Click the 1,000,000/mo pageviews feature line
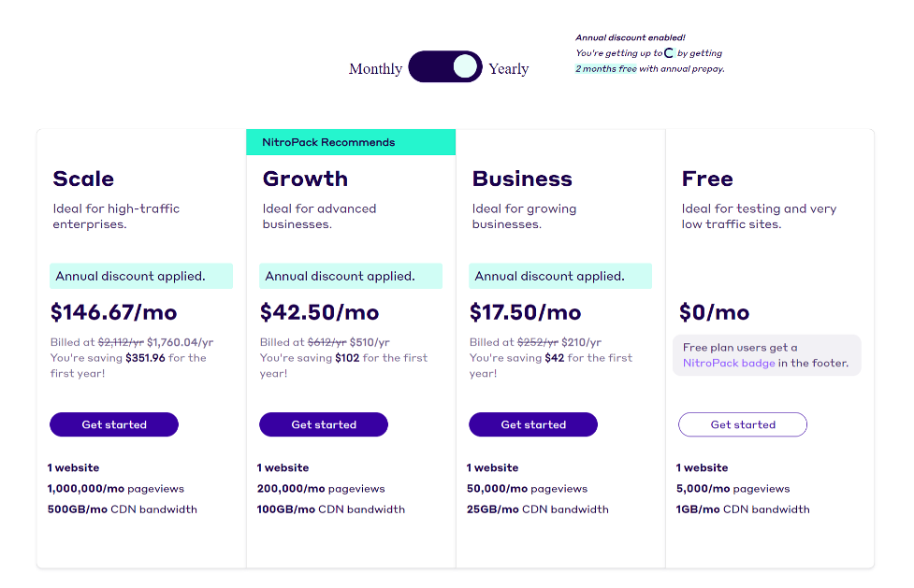 coord(115,488)
